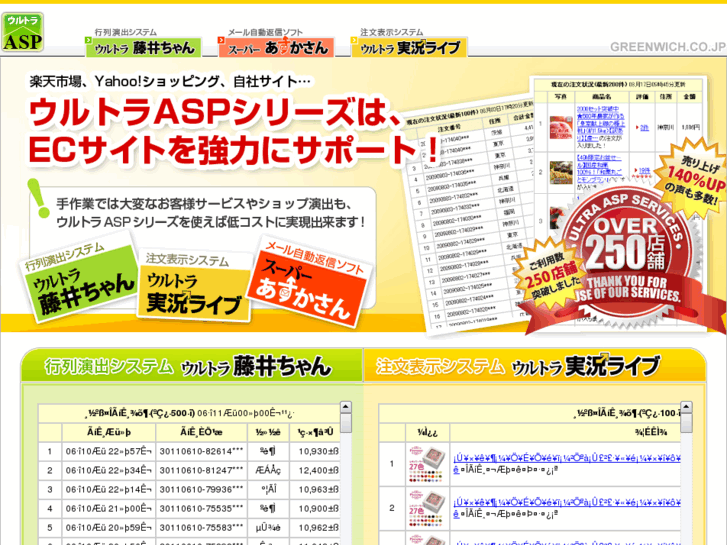Click order number 30110610-75535***
This screenshot has width=727, height=545.
click(201, 508)
